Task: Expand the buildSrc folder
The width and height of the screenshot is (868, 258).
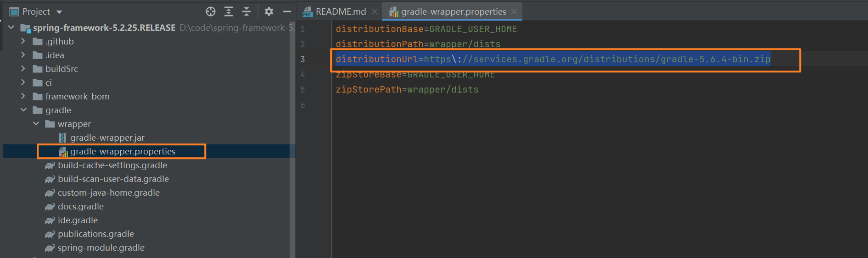Action: click(23, 69)
